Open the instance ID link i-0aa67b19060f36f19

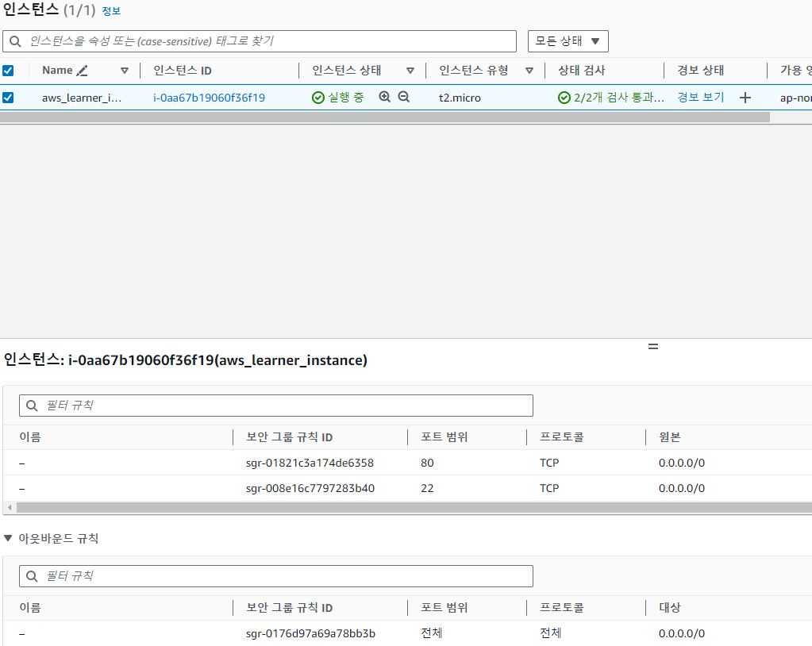210,98
